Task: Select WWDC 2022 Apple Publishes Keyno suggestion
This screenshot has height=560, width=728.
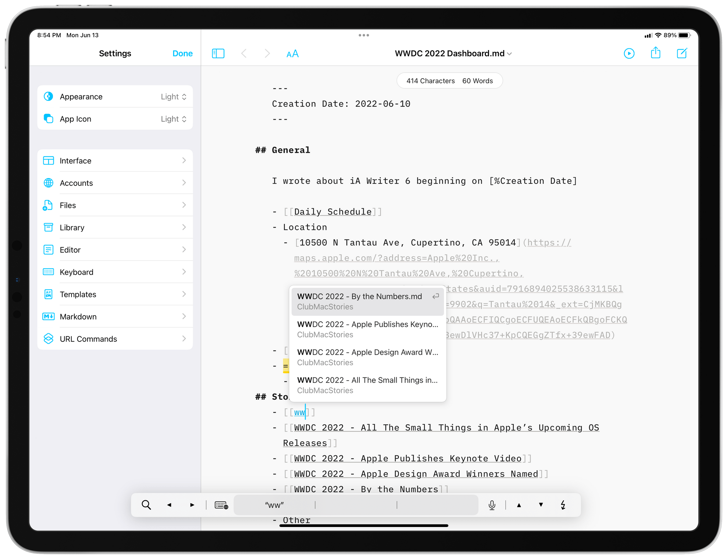Action: 366,328
